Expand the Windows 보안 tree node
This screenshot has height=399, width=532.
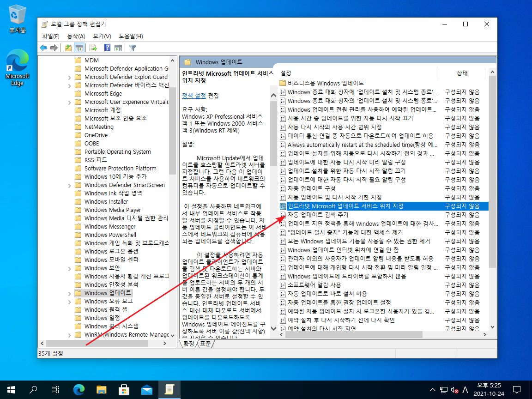70,268
